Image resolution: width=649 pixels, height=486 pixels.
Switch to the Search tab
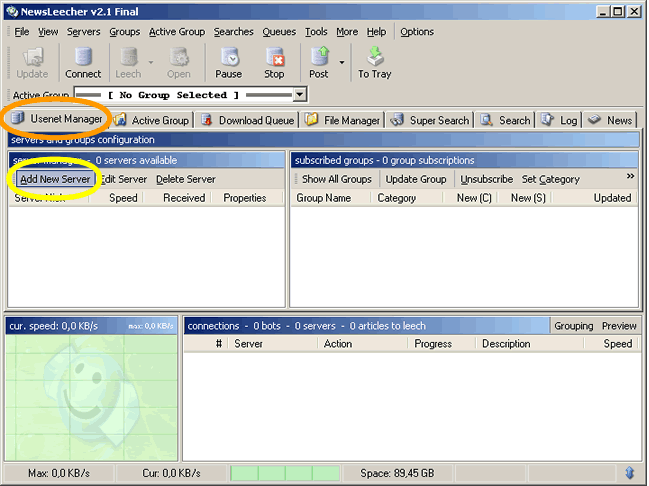505,120
